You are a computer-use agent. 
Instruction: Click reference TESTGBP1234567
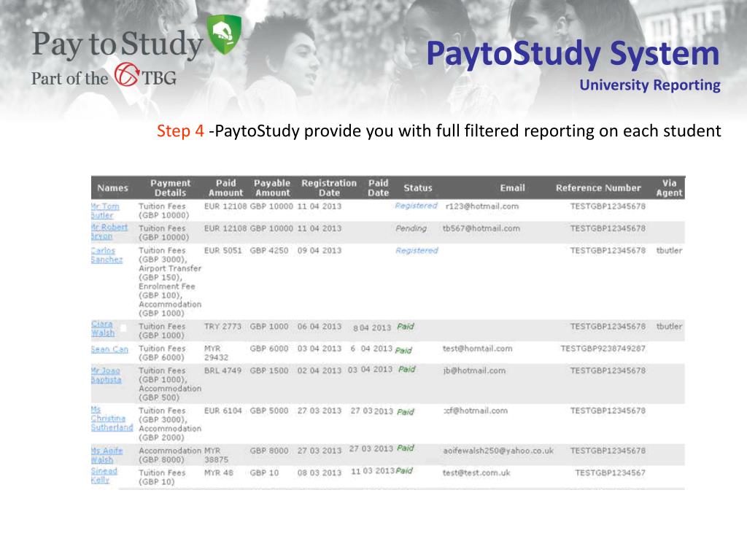pyautogui.click(x=611, y=472)
